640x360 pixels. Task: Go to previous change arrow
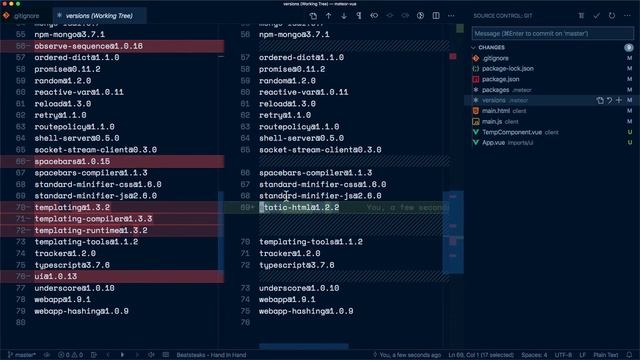pyautogui.click(x=329, y=16)
